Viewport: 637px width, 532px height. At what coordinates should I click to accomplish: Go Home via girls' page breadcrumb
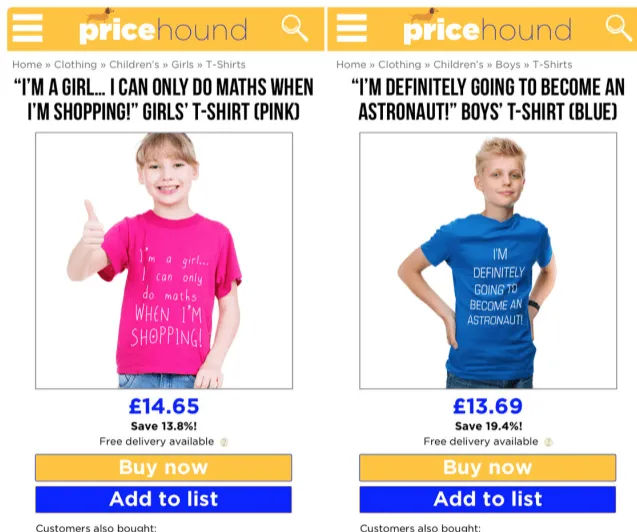[x=27, y=65]
